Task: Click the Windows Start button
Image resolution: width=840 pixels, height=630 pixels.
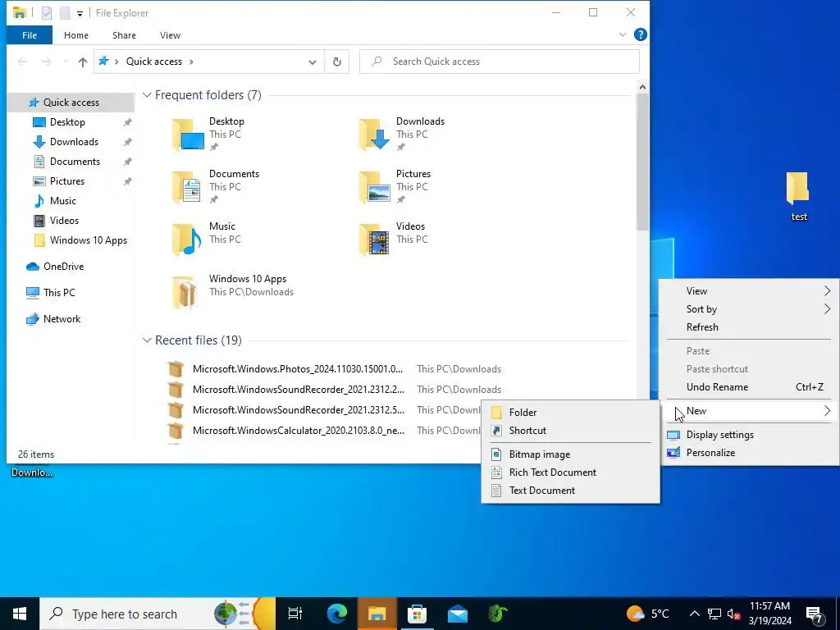Action: [x=20, y=614]
